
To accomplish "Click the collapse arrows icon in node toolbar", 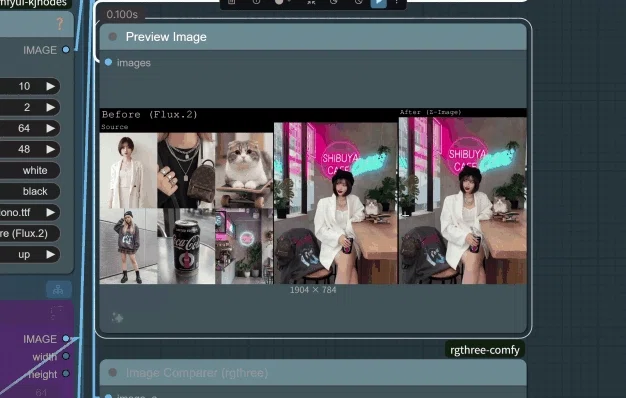I will coord(311,2).
